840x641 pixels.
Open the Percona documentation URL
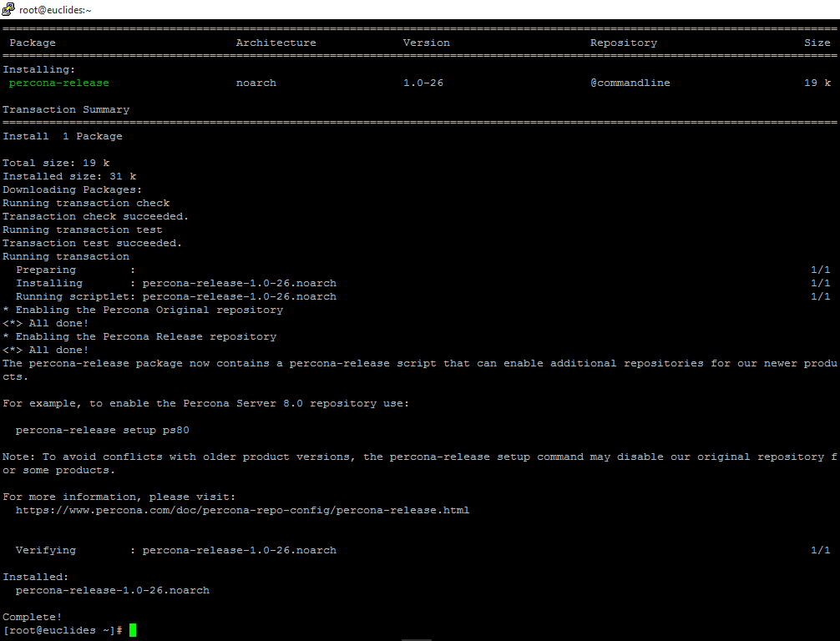pos(242,510)
